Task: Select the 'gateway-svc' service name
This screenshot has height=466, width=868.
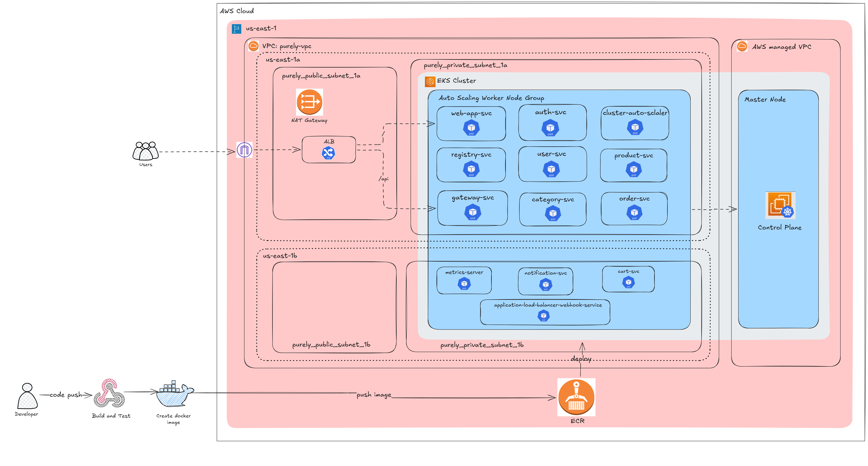Action: pyautogui.click(x=473, y=198)
